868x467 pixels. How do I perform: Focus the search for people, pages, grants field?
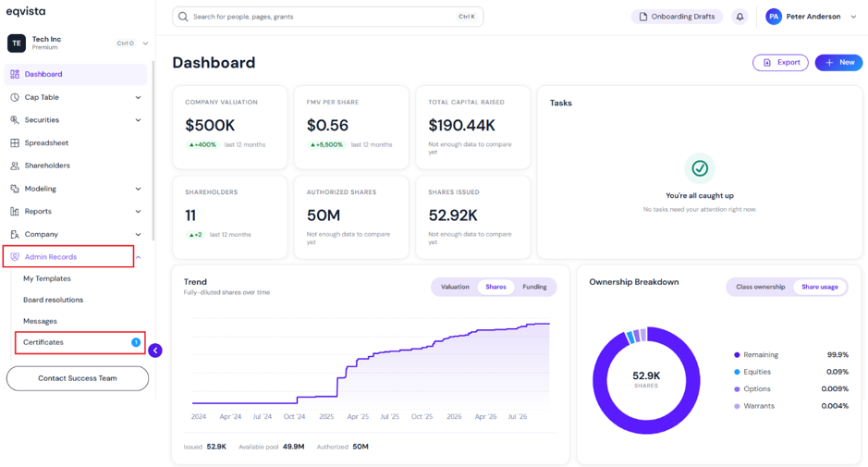pos(328,17)
